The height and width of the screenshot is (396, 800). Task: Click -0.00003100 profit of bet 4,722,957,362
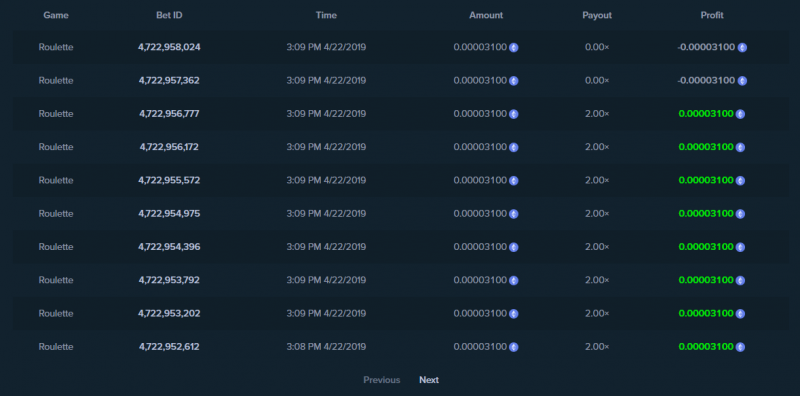[706, 80]
